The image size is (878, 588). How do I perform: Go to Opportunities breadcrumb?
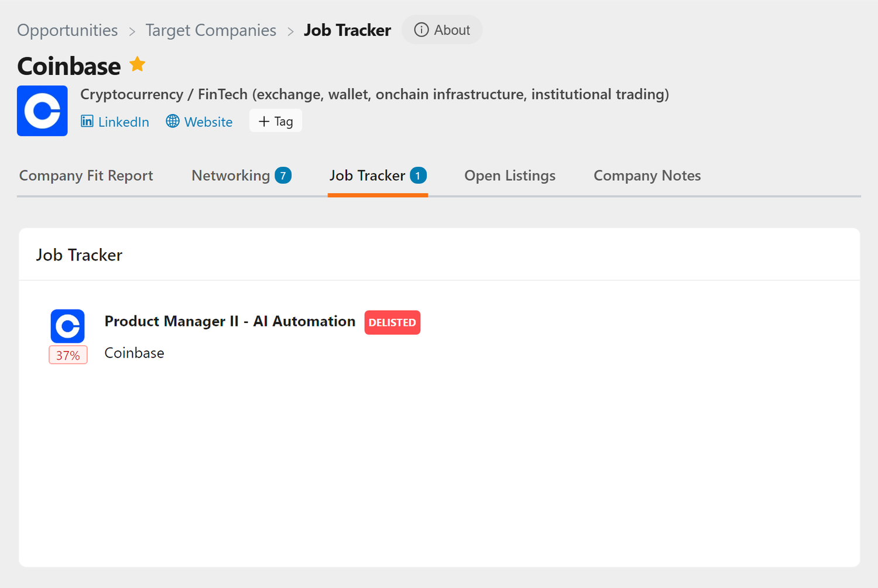click(x=67, y=30)
